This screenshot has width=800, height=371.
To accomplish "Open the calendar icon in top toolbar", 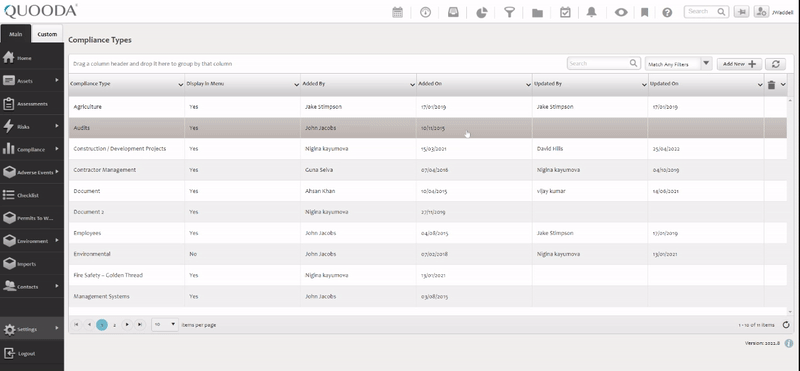I will click(397, 12).
